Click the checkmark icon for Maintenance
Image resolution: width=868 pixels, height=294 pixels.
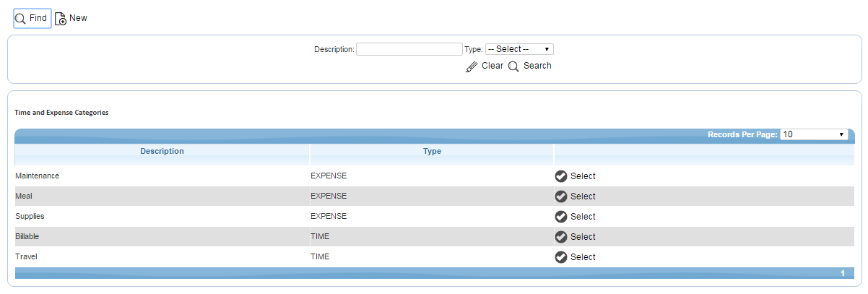coord(561,176)
